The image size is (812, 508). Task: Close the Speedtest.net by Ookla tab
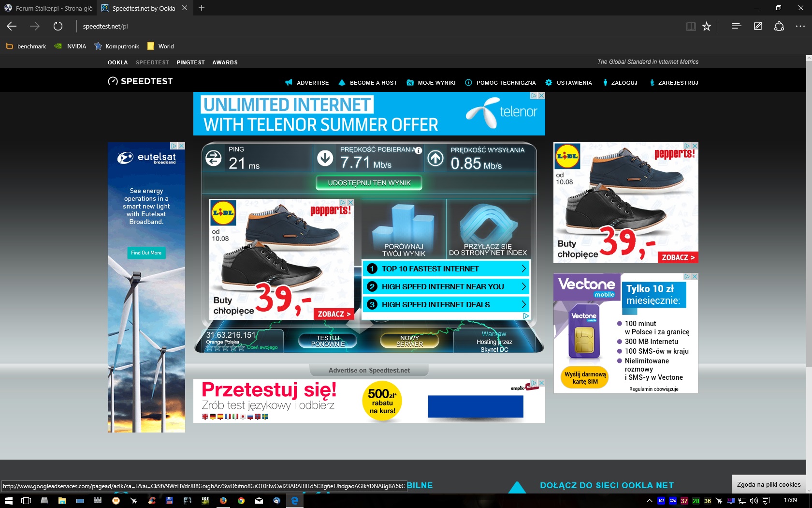tap(185, 8)
